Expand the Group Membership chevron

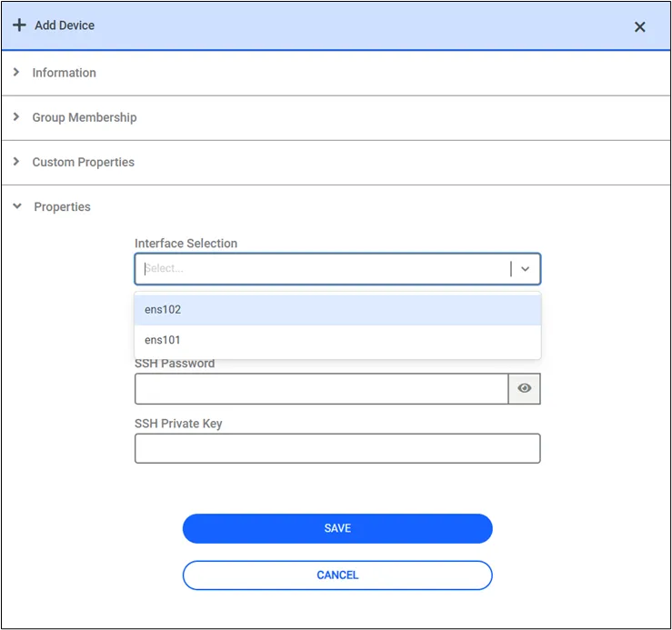tap(16, 116)
